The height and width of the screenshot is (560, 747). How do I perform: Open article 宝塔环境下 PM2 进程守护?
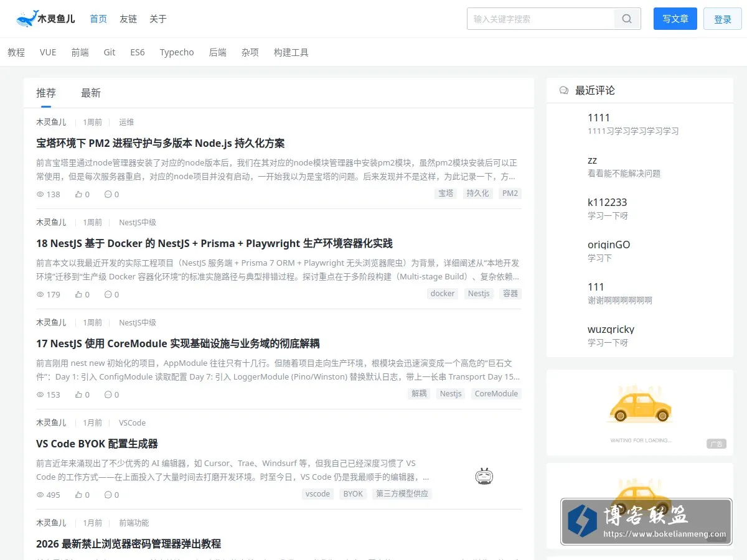coord(161,143)
